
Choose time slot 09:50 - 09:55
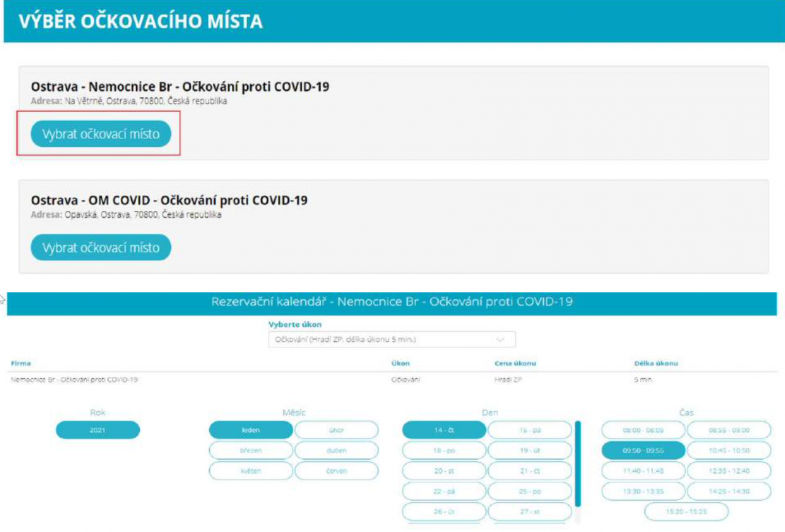pos(643,450)
